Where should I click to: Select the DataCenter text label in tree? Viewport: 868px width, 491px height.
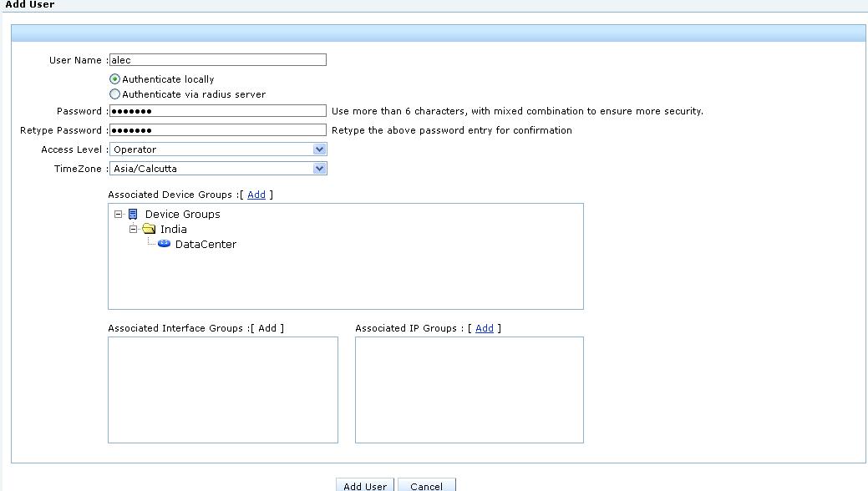click(206, 245)
